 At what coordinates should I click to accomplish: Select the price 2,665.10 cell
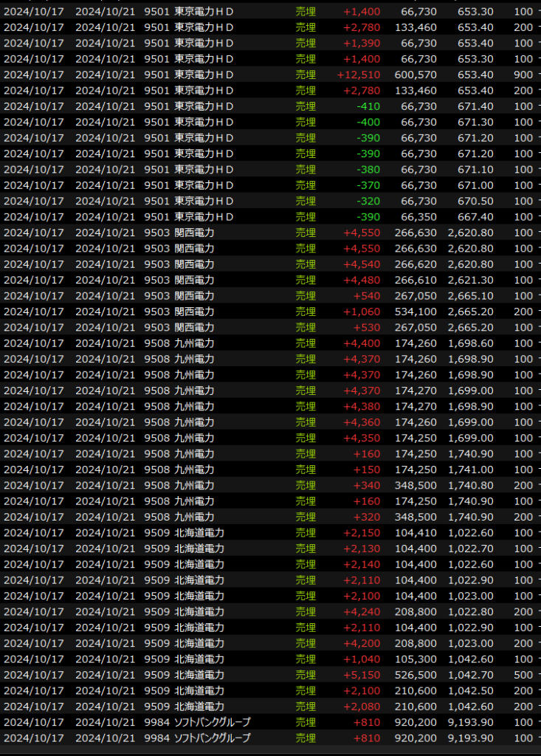coord(470,296)
